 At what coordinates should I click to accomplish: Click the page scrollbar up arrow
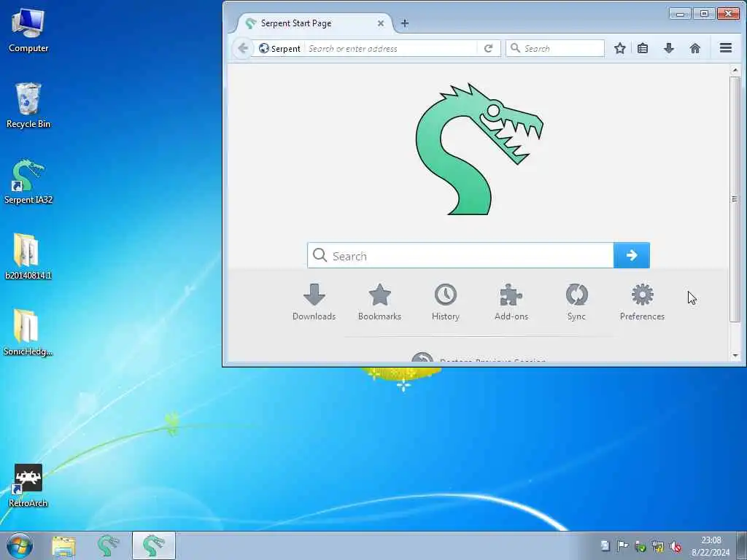click(735, 71)
